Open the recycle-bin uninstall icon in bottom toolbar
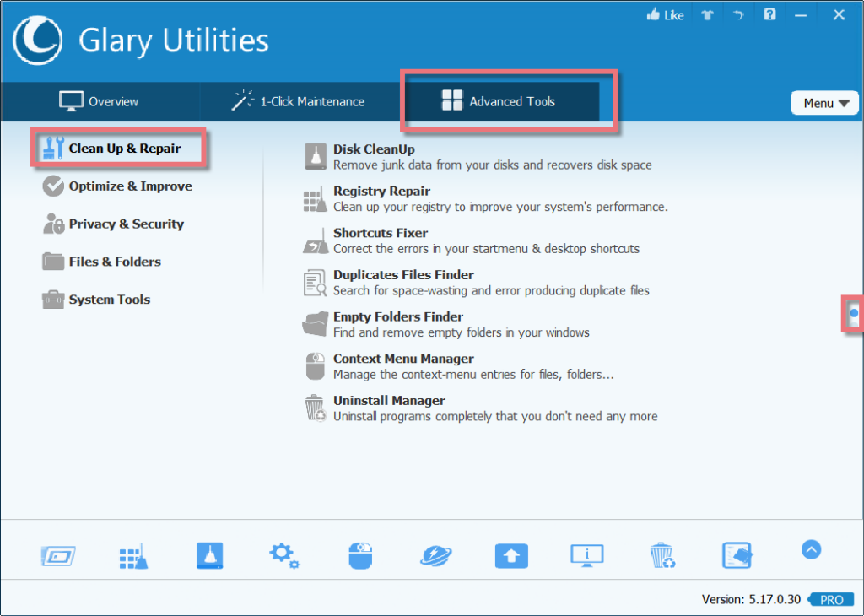This screenshot has height=616, width=864. point(662,555)
